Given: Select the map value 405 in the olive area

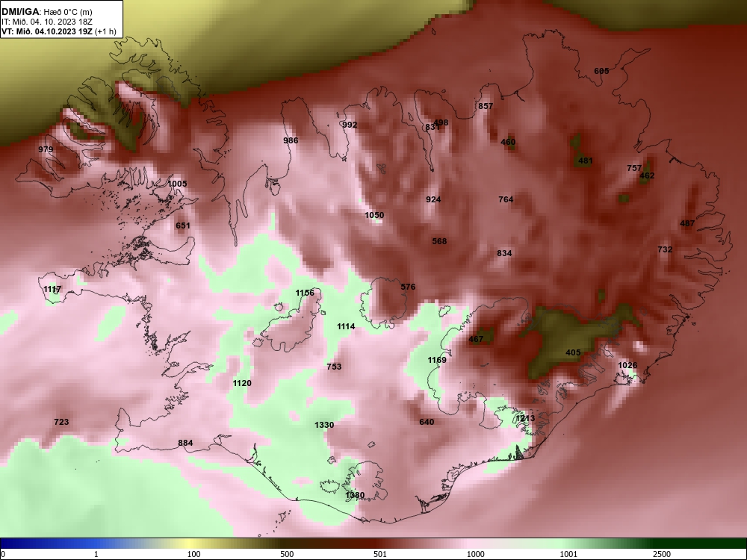Looking at the screenshot, I should (573, 353).
